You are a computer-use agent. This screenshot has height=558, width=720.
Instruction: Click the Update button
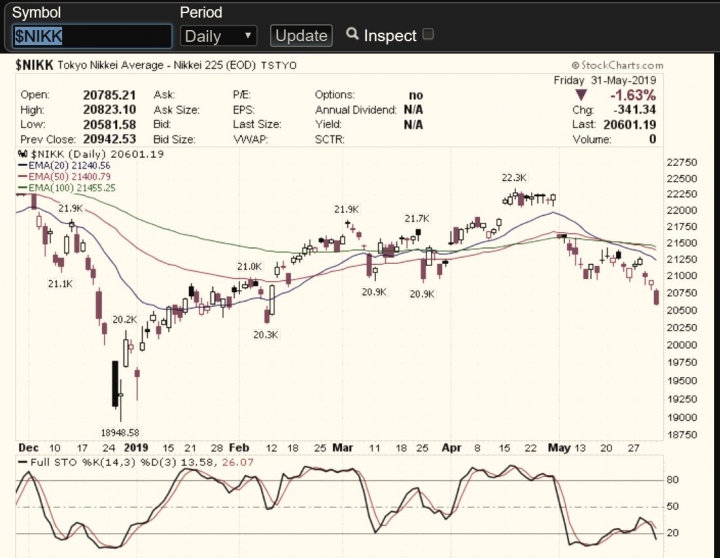301,36
